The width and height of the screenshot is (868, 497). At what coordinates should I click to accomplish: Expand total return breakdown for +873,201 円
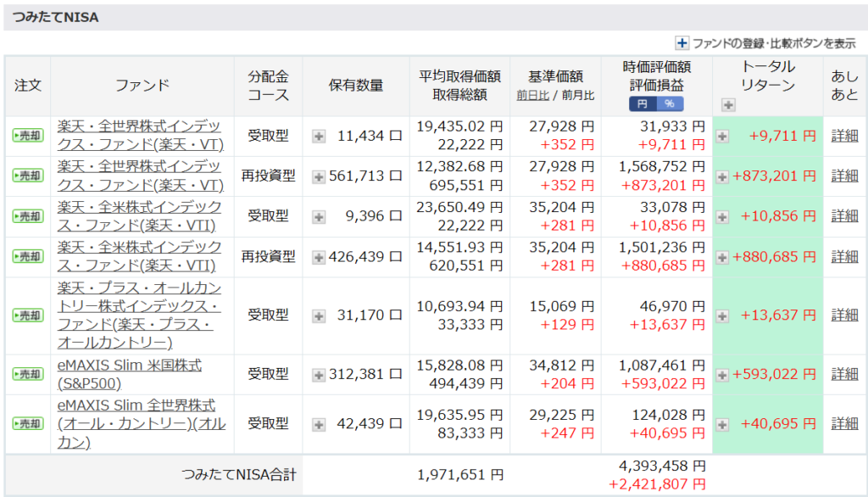pyautogui.click(x=722, y=176)
